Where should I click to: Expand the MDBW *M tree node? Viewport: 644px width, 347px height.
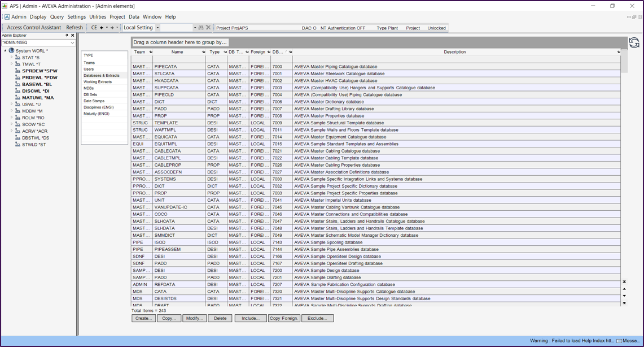tap(11, 111)
